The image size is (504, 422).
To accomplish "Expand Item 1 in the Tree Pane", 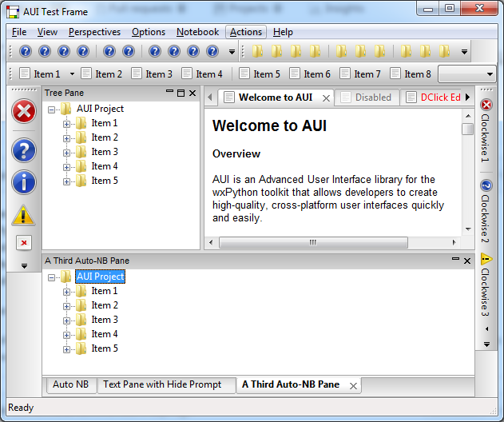I will (x=66, y=124).
